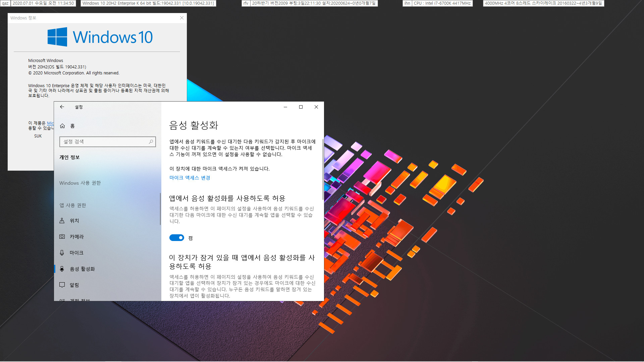Viewport: 644px width, 362px height.
Task: Click the Windows 사용 권한 section header
Action: point(80,183)
